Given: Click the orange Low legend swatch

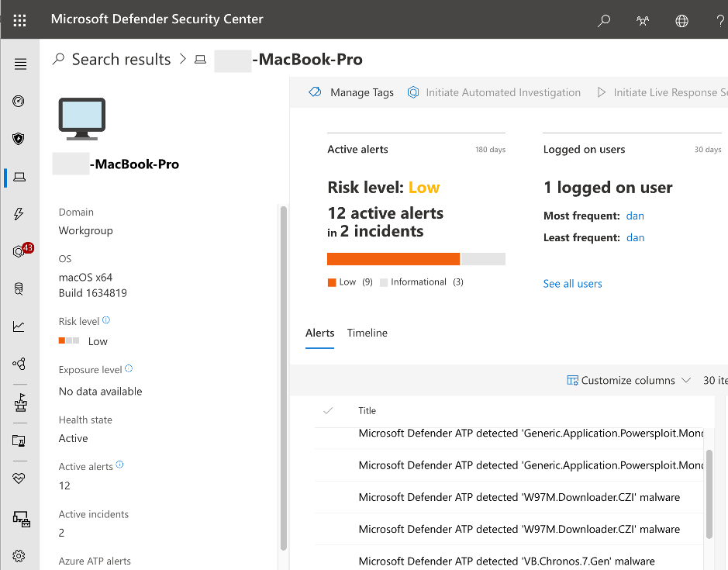Looking at the screenshot, I should point(332,282).
